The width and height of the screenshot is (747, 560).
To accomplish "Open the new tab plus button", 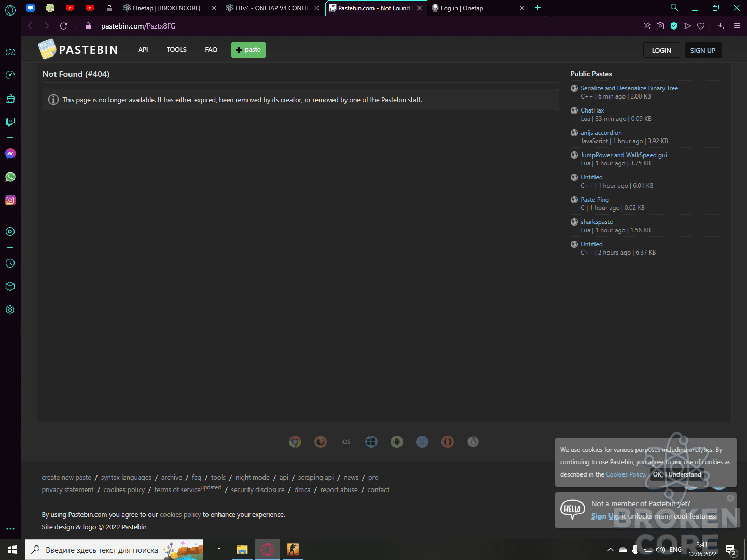I will 538,8.
